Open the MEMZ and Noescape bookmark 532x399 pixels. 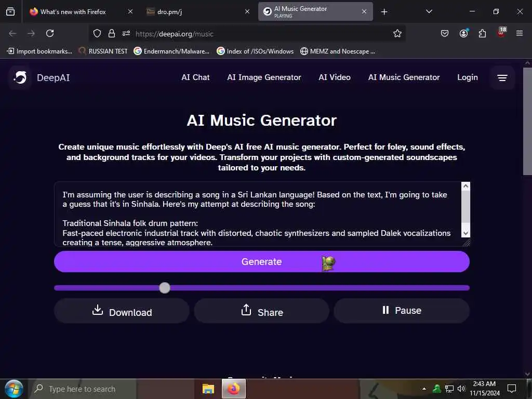click(338, 51)
